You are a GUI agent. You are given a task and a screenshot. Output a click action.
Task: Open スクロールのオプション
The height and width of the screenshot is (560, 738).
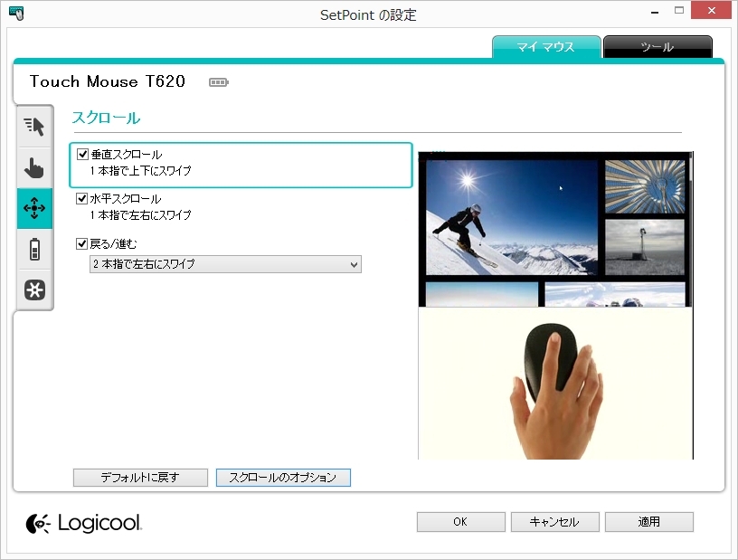(282, 478)
